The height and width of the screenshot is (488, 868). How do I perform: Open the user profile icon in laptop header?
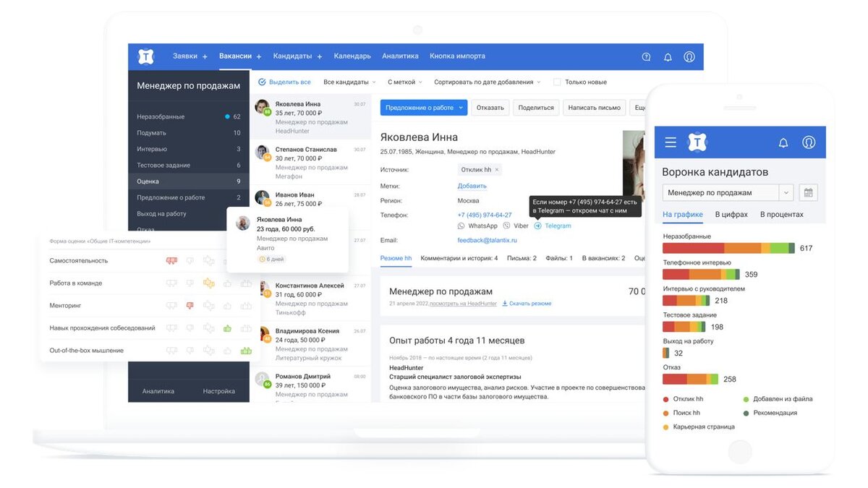click(689, 56)
